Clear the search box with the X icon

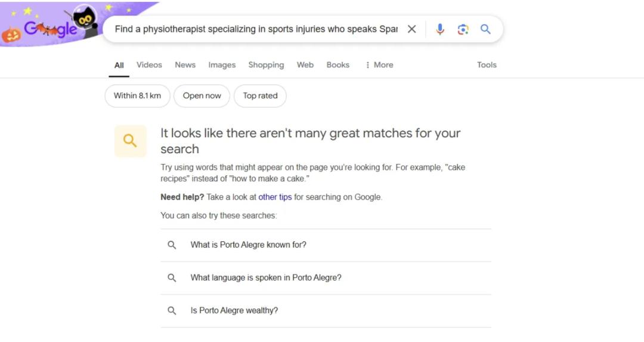pos(411,29)
